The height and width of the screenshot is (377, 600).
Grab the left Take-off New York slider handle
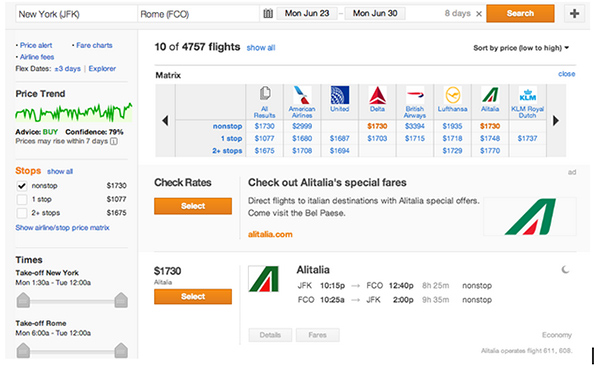(23, 300)
